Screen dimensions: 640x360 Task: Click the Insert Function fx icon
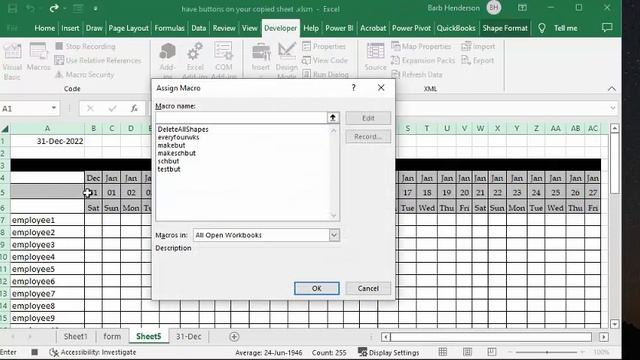click(x=134, y=108)
